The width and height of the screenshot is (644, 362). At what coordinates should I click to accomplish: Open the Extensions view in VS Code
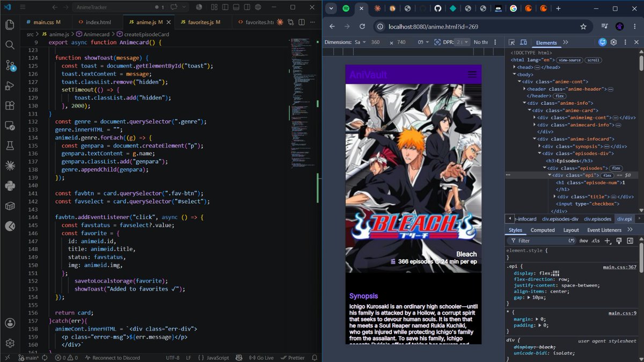[9, 106]
